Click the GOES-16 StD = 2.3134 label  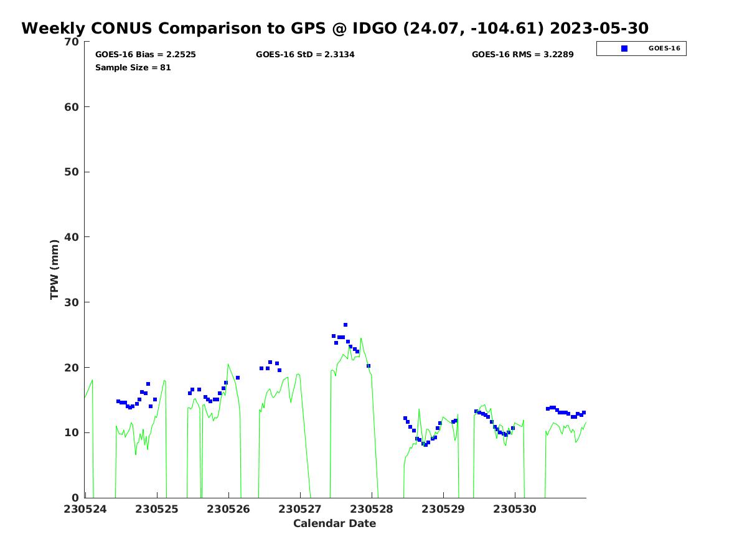(x=305, y=55)
